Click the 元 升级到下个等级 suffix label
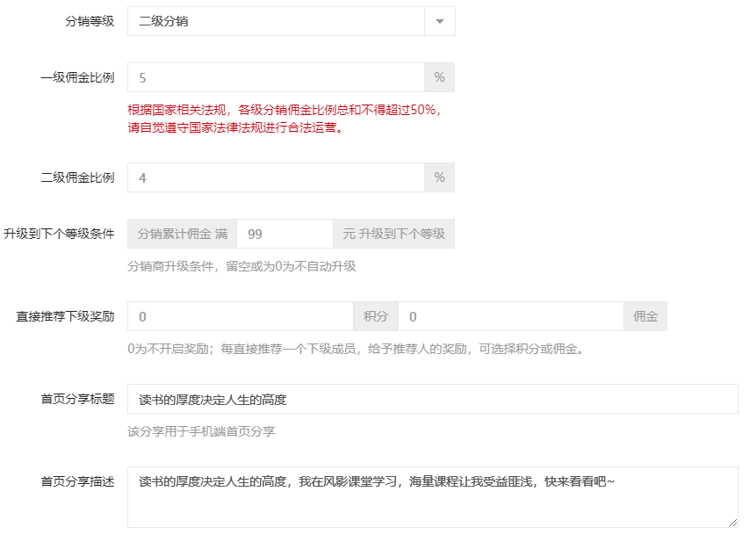 tap(394, 234)
